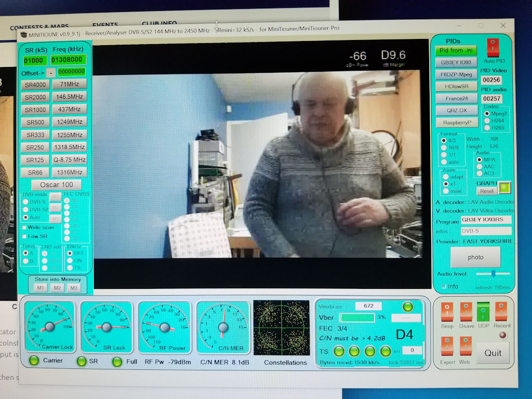Click the C/N MER gauge
Viewport: 532px width, 399px height.
click(223, 327)
